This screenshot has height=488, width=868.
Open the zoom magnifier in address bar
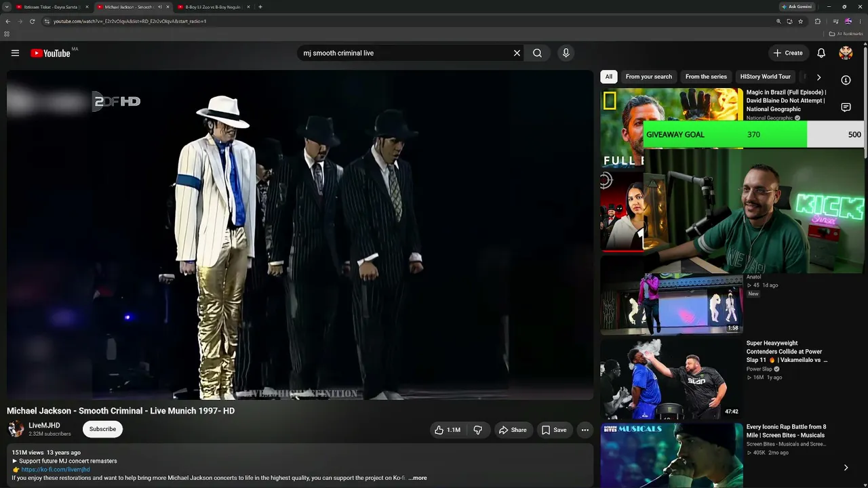pos(778,21)
